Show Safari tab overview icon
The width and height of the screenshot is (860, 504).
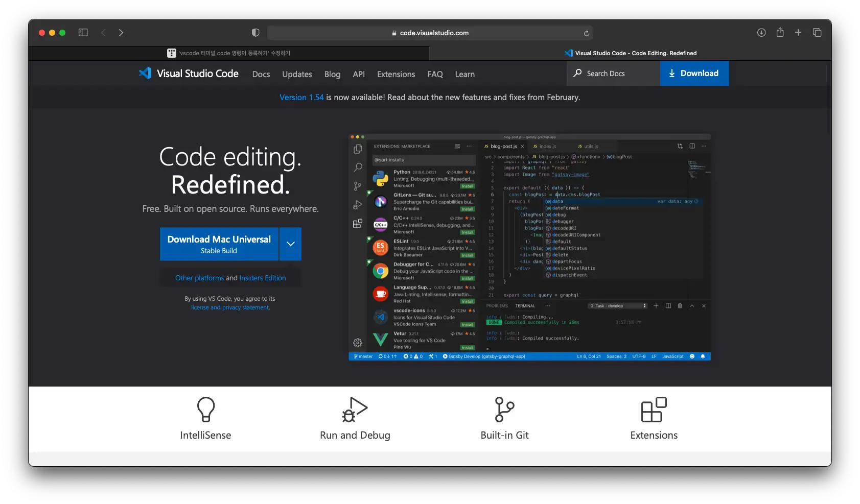pyautogui.click(x=817, y=32)
